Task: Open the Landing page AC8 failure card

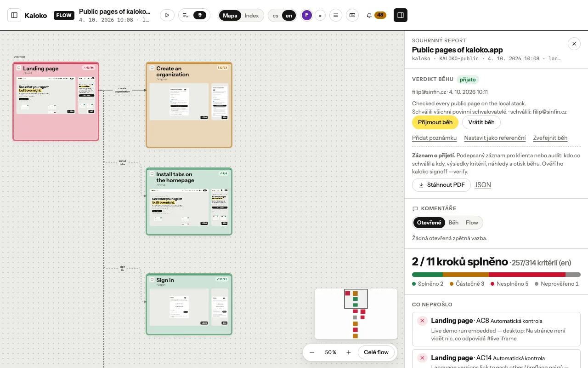Action: pyautogui.click(x=496, y=329)
